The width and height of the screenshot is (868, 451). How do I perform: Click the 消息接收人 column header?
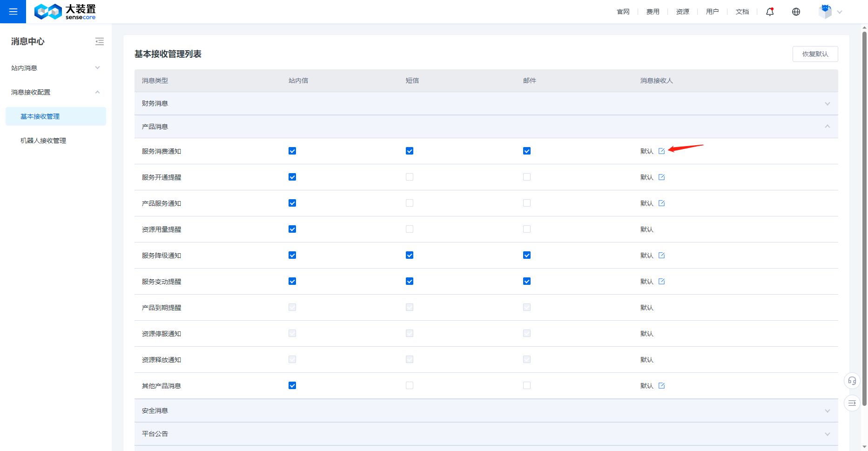click(657, 81)
